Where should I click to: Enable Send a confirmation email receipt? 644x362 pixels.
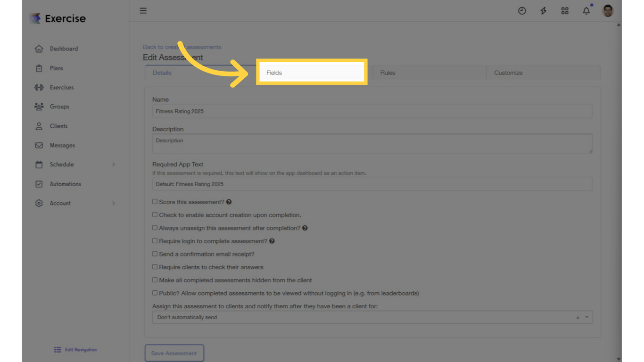[155, 254]
